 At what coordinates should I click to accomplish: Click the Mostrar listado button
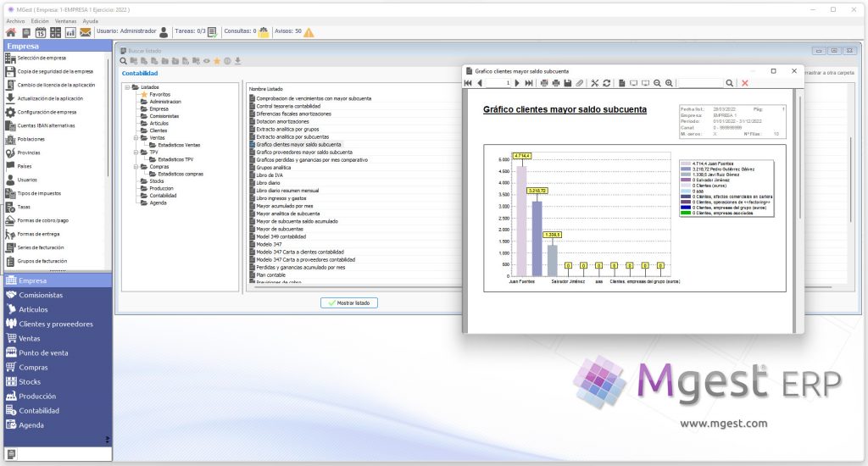[x=348, y=302]
